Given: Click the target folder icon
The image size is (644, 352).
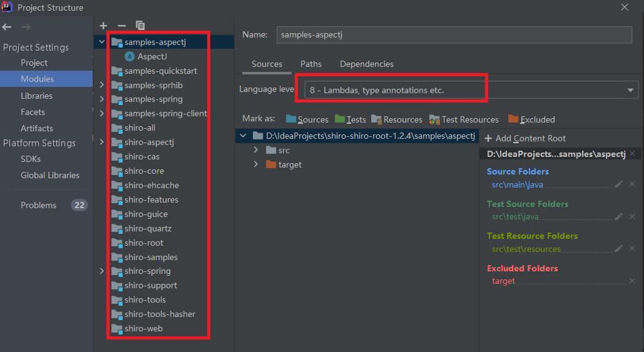Looking at the screenshot, I should coord(271,164).
